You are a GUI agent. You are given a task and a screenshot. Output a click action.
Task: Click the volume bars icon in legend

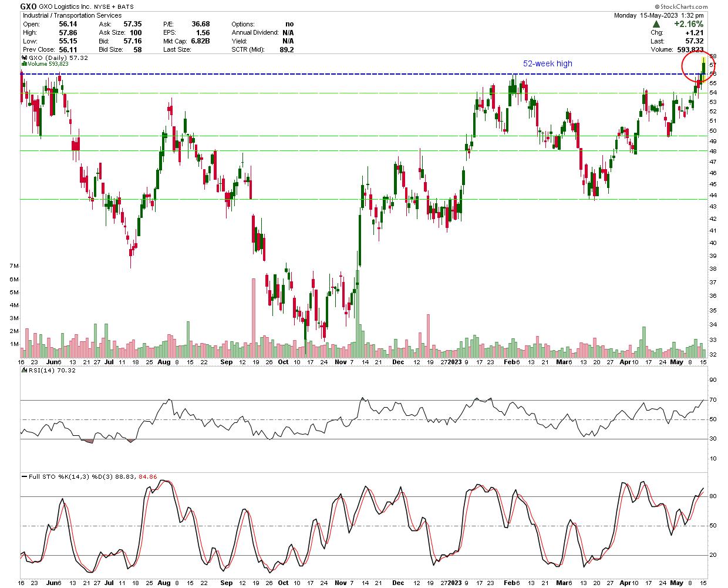click(24, 64)
